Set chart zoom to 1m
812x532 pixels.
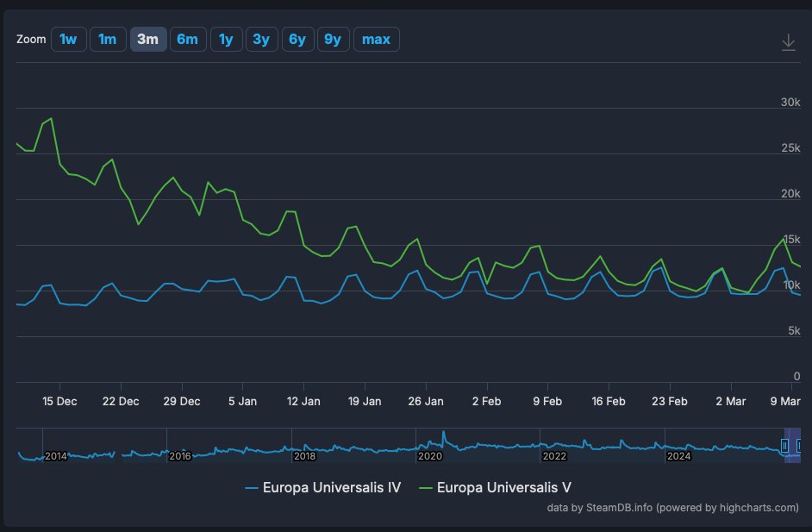(x=108, y=40)
